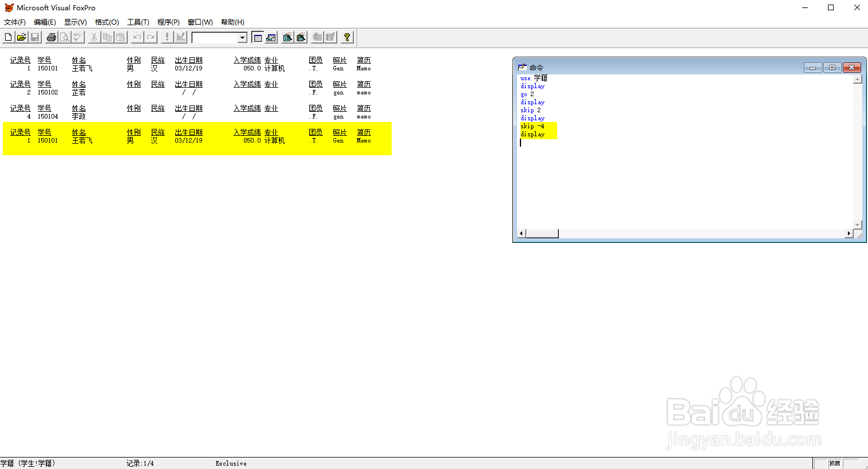Click the 150104 student number value

click(x=48, y=116)
